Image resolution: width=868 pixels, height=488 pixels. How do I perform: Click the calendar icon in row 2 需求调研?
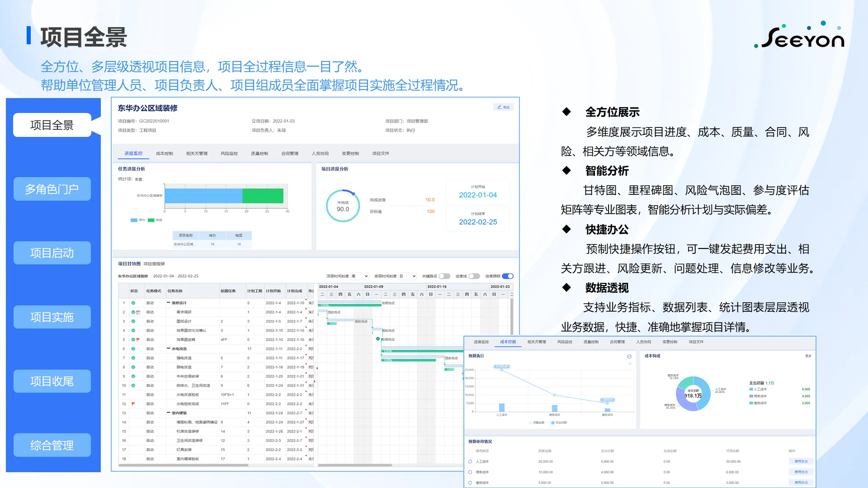click(138, 312)
